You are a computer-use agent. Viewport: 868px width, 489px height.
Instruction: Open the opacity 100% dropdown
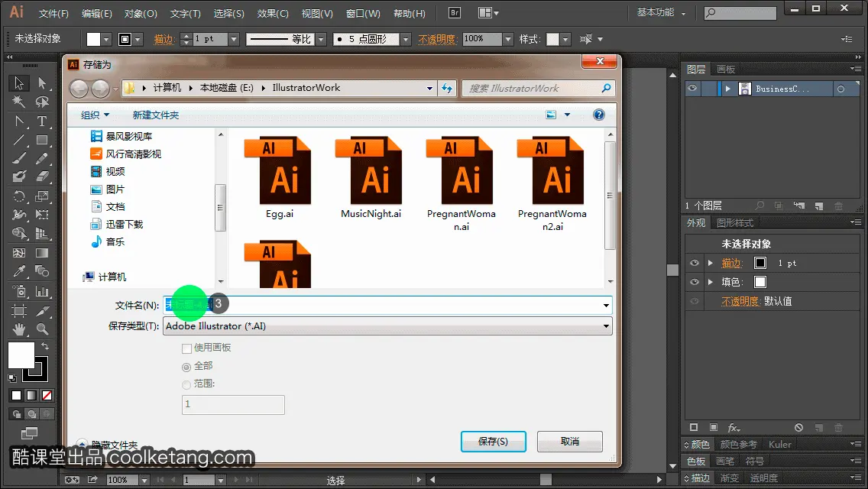coord(508,39)
